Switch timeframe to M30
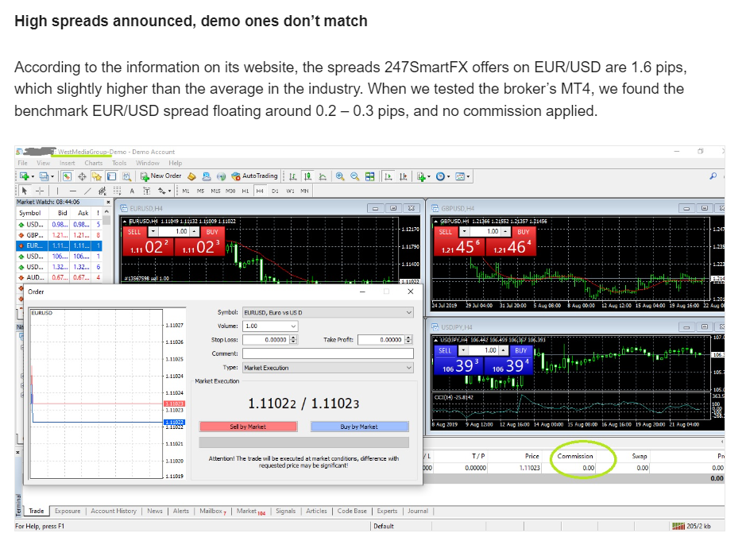This screenshot has width=746, height=560. pos(230,191)
